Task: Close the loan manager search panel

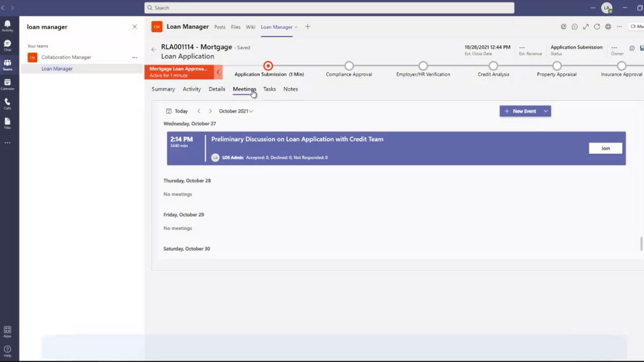Action: pyautogui.click(x=134, y=27)
